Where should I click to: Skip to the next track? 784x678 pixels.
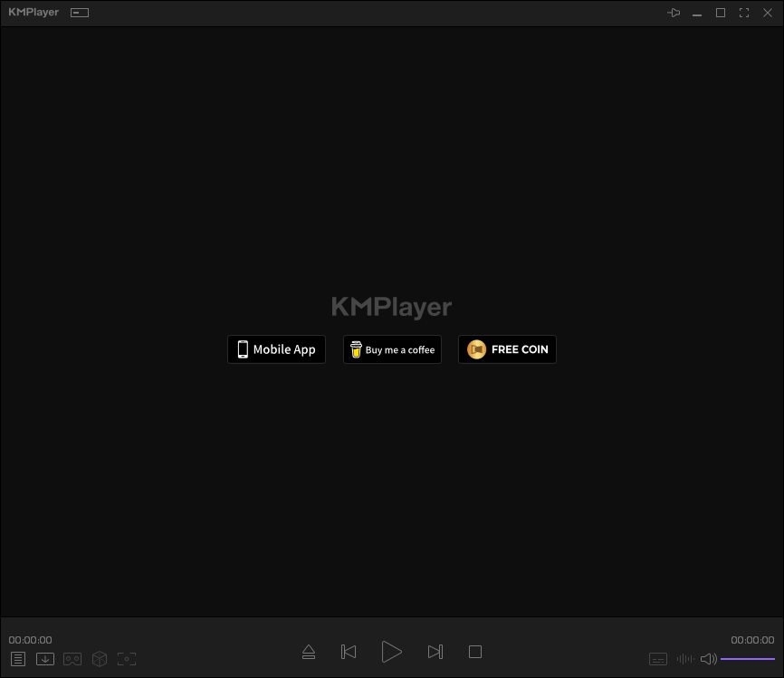[435, 651]
